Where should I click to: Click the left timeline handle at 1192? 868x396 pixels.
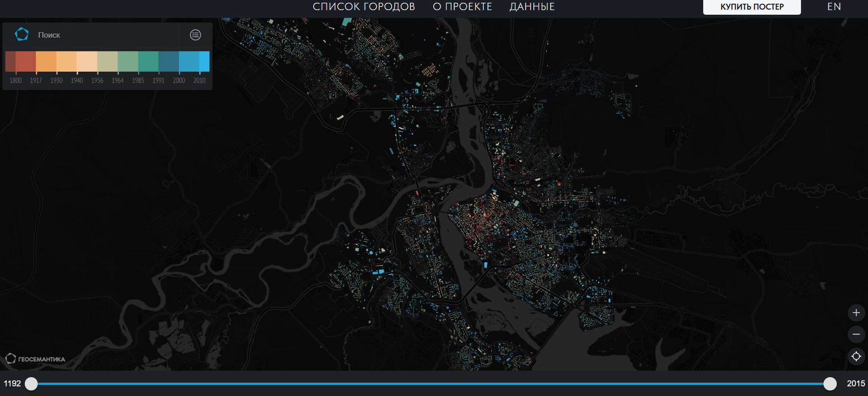pos(31,384)
